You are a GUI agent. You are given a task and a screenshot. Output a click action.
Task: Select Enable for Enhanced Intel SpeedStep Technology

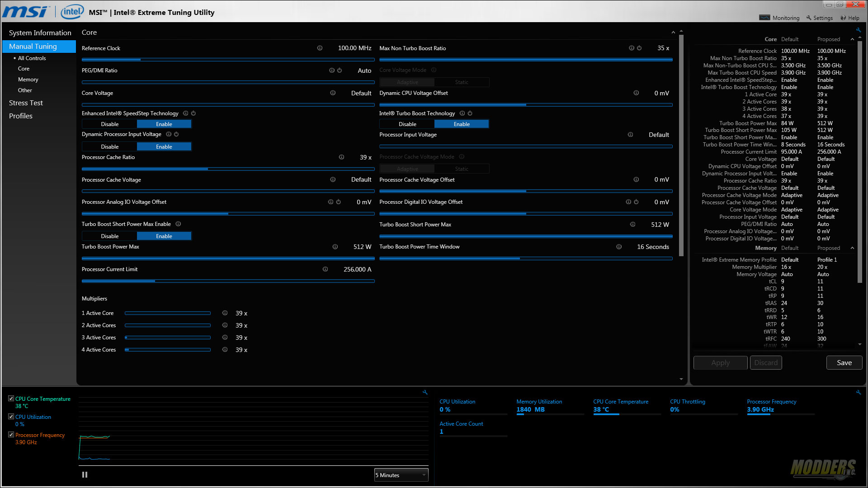[164, 124]
